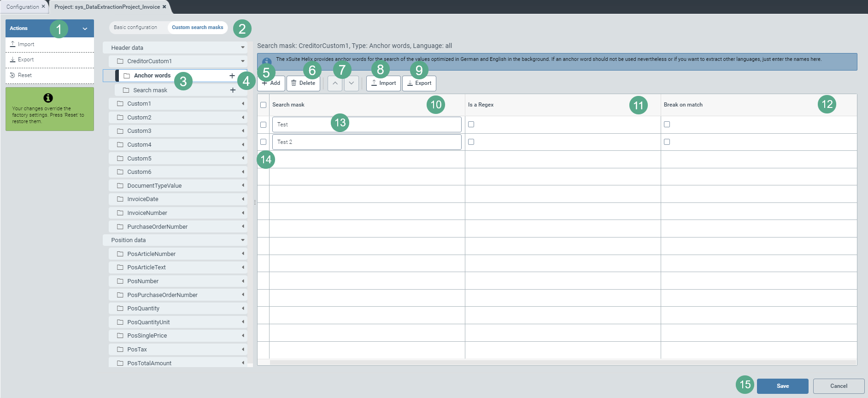Open the Custom search masks tab
This screenshot has height=398, width=868.
coord(197,28)
